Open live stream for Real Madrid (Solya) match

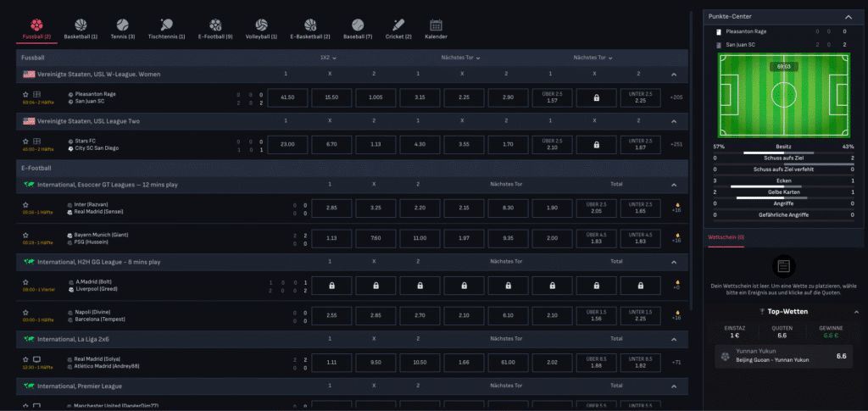point(36,359)
